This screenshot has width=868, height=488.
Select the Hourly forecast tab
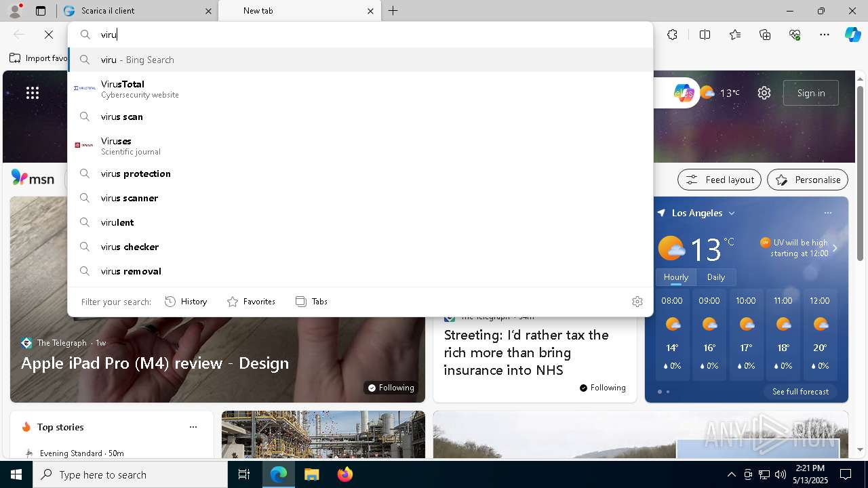click(x=676, y=277)
